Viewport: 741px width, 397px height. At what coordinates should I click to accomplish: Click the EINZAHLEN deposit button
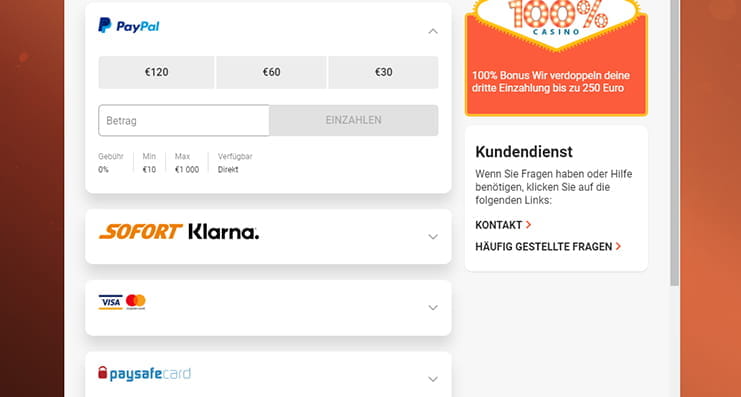(353, 121)
